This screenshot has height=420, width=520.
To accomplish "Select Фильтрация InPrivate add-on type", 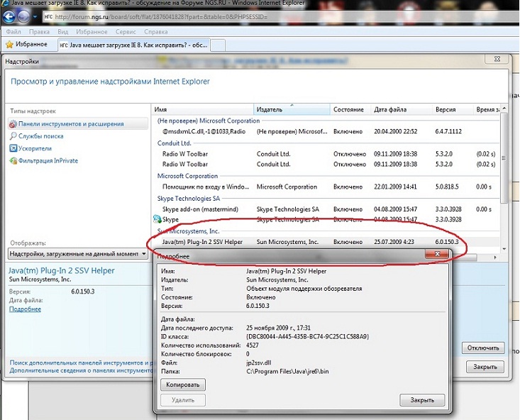I will pos(48,160).
